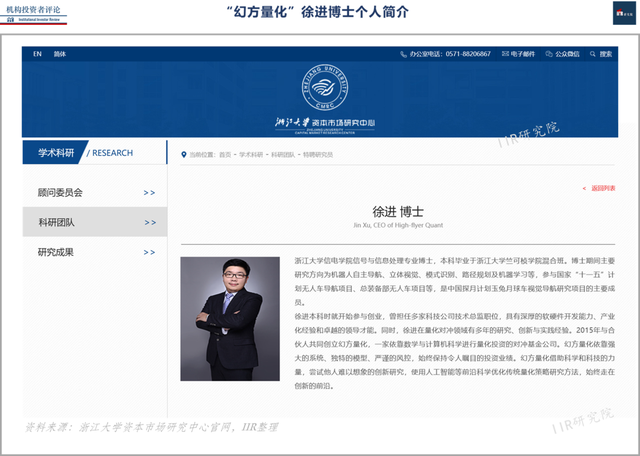Select the 学术科研 RESEARCH section header
The image size is (640, 456).
tap(95, 152)
